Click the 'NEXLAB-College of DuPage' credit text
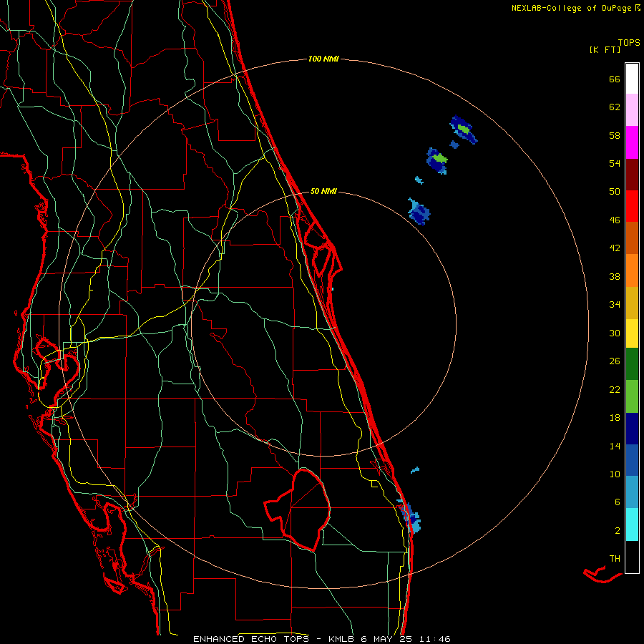Screen dimensions: 644x644 pos(571,8)
